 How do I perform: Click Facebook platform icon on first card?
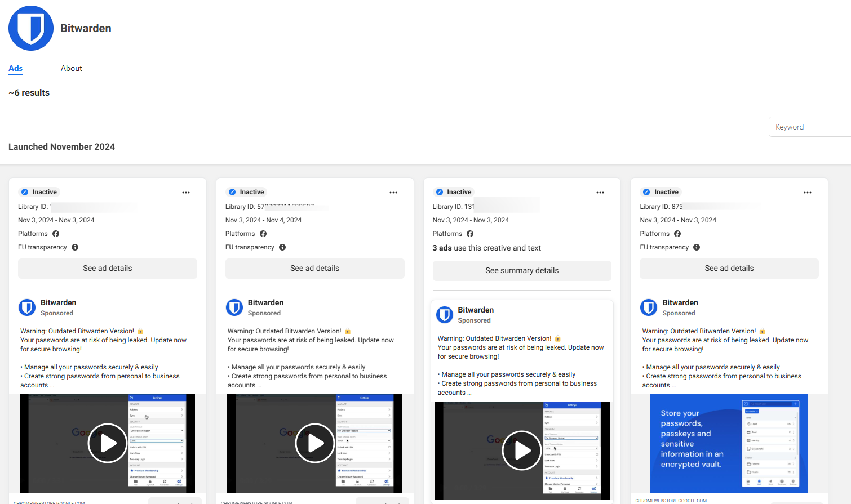pyautogui.click(x=56, y=234)
